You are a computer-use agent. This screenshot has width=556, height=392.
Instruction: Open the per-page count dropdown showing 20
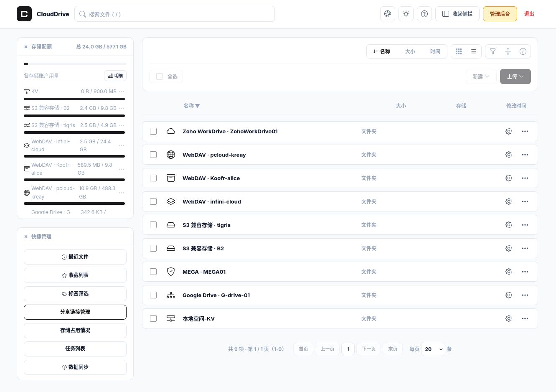(x=433, y=349)
